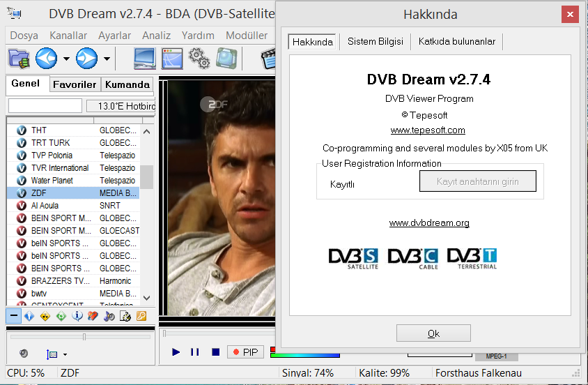Click the channel search input field
The image size is (588, 385).
(45, 106)
